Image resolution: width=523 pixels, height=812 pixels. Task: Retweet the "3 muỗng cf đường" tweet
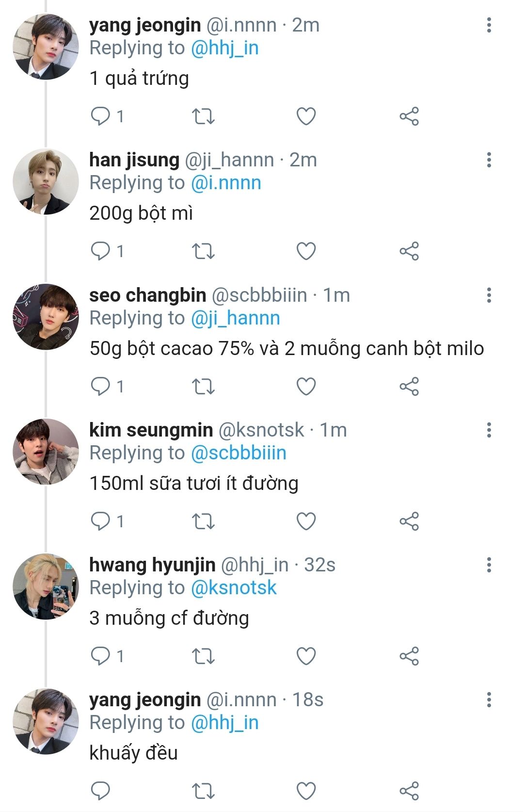click(203, 656)
